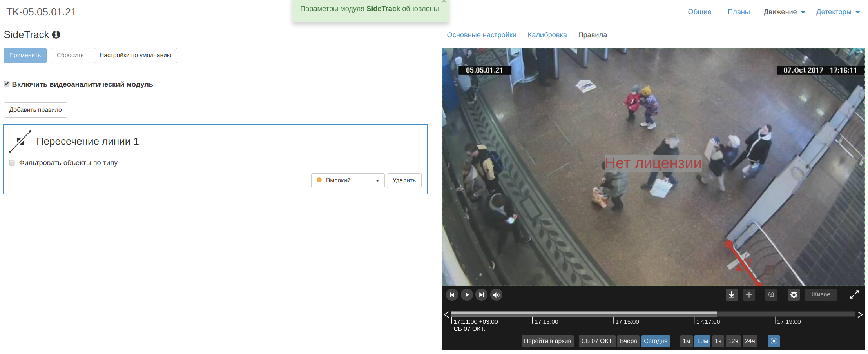Viewport: 868px width, 354px height.
Task: Toggle enable video analytics module checkbox
Action: tap(7, 84)
